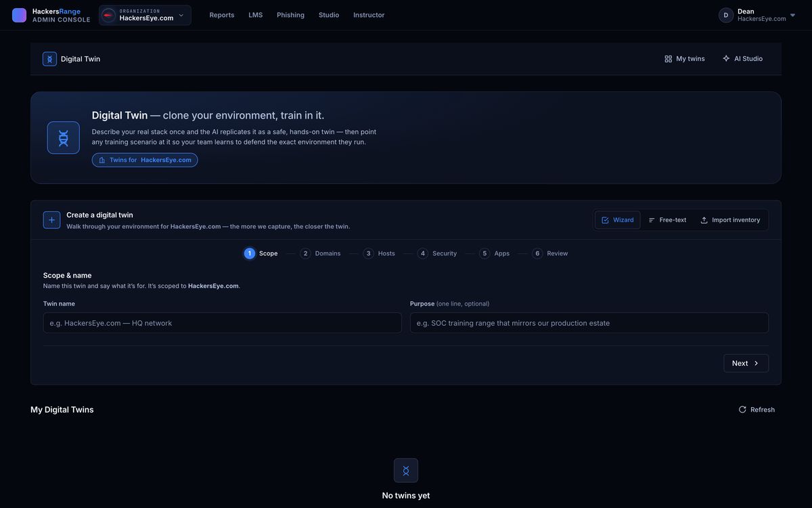Click the plus icon beside Create a digital twin
812x508 pixels.
(51, 220)
